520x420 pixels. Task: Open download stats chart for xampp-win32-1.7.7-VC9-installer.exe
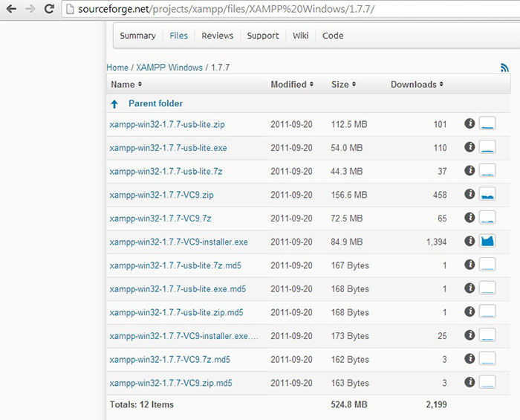pos(487,242)
